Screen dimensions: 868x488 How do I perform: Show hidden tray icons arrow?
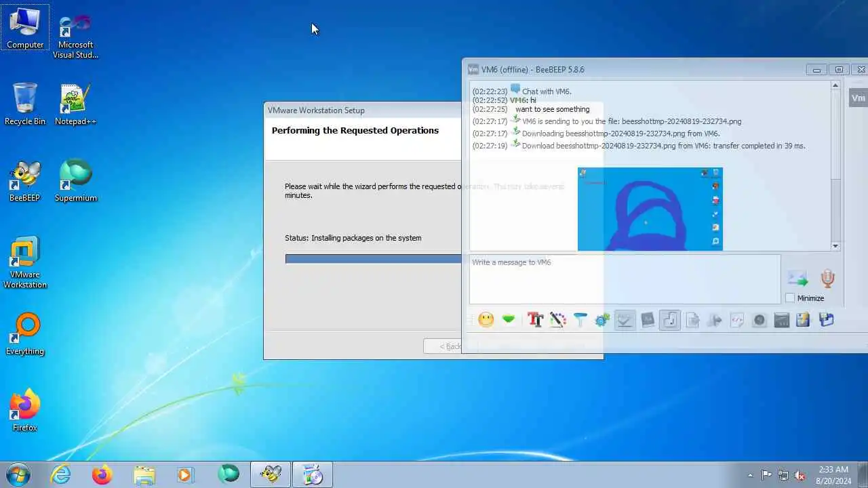click(750, 475)
